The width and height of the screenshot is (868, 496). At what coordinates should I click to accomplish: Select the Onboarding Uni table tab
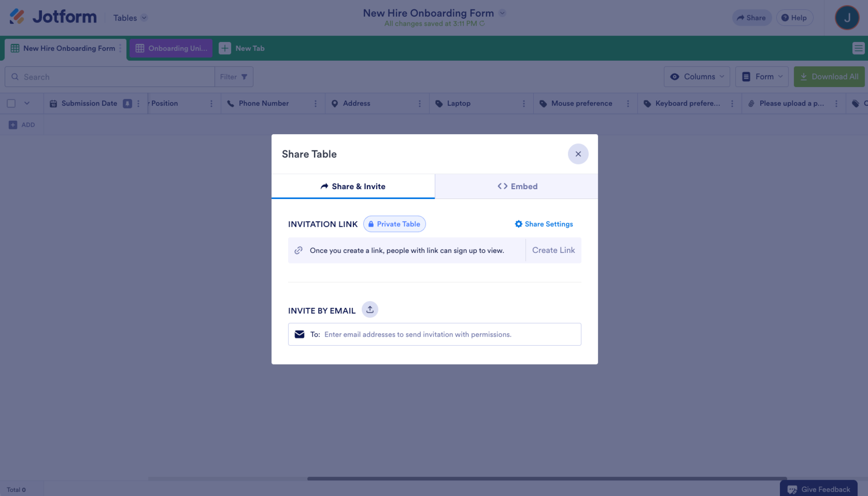click(171, 48)
